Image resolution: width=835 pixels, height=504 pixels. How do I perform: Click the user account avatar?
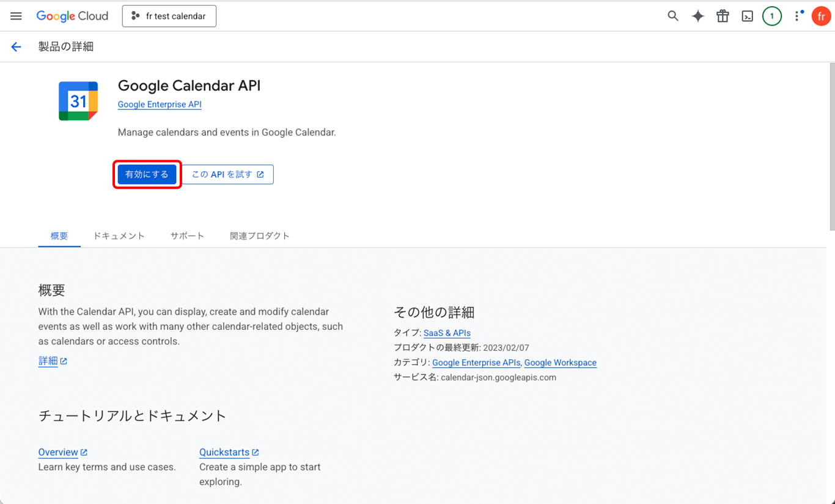tap(820, 16)
